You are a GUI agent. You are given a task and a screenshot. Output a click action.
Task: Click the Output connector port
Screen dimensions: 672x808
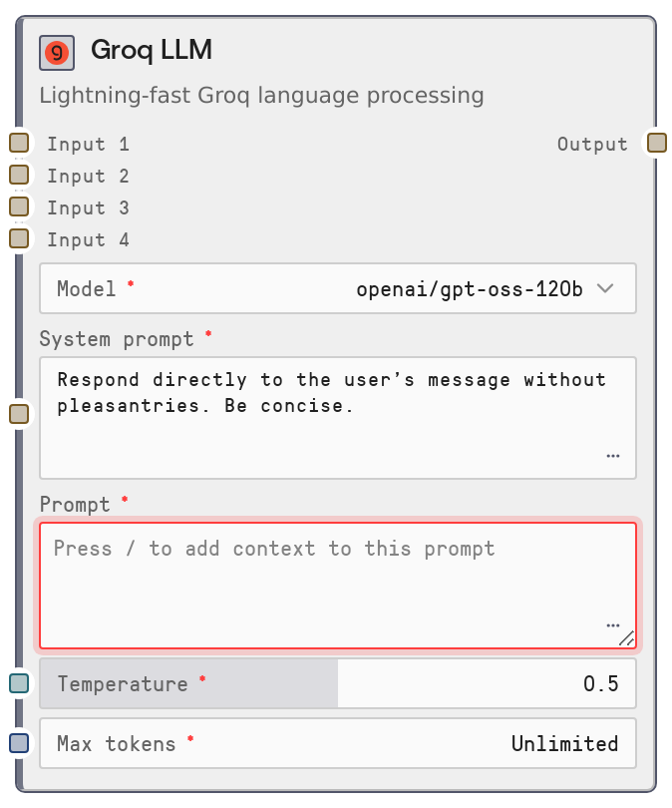tap(656, 143)
